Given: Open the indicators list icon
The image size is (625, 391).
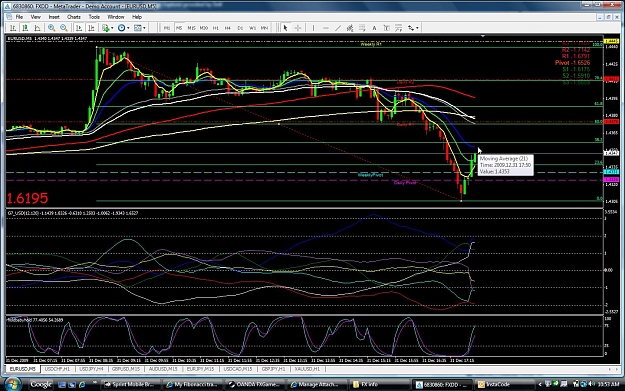Looking at the screenshot, I should [106, 28].
